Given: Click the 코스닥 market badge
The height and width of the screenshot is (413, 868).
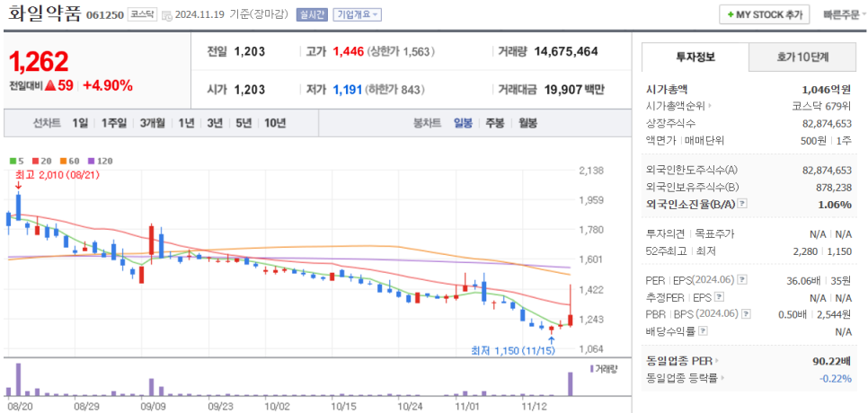Looking at the screenshot, I should [142, 15].
